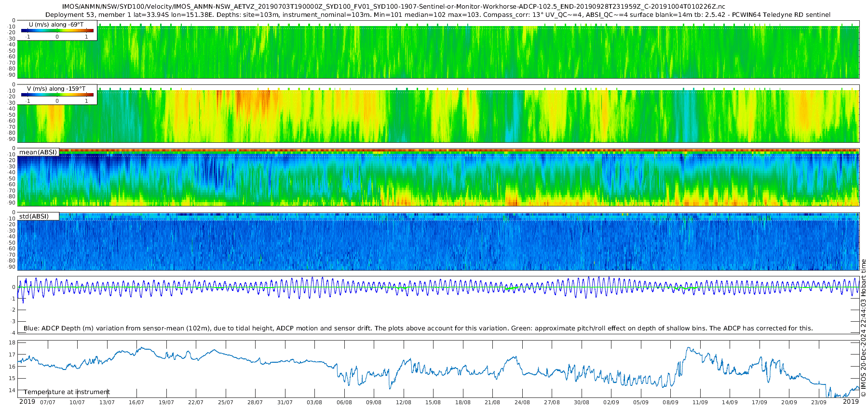Click the U velocity colorbar legend
This screenshot has width=868, height=410.
tap(57, 31)
